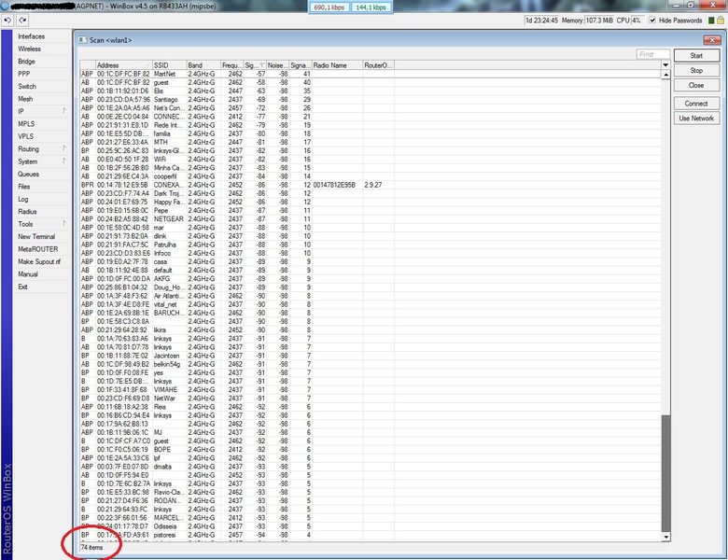Viewport: 728px width, 560px height.
Task: Sort by SSID column header
Action: click(170, 65)
